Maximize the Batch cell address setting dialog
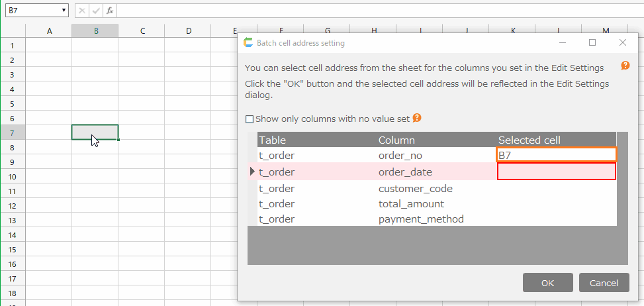The height and width of the screenshot is (306, 644). point(592,42)
